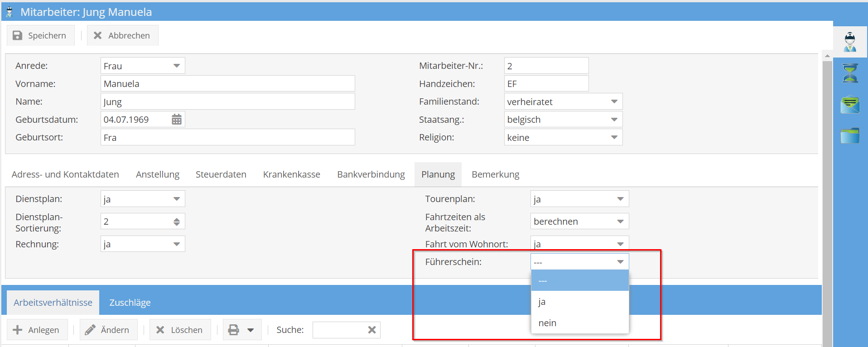Open the envelope messages sidebar icon
This screenshot has height=347, width=868.
[850, 105]
